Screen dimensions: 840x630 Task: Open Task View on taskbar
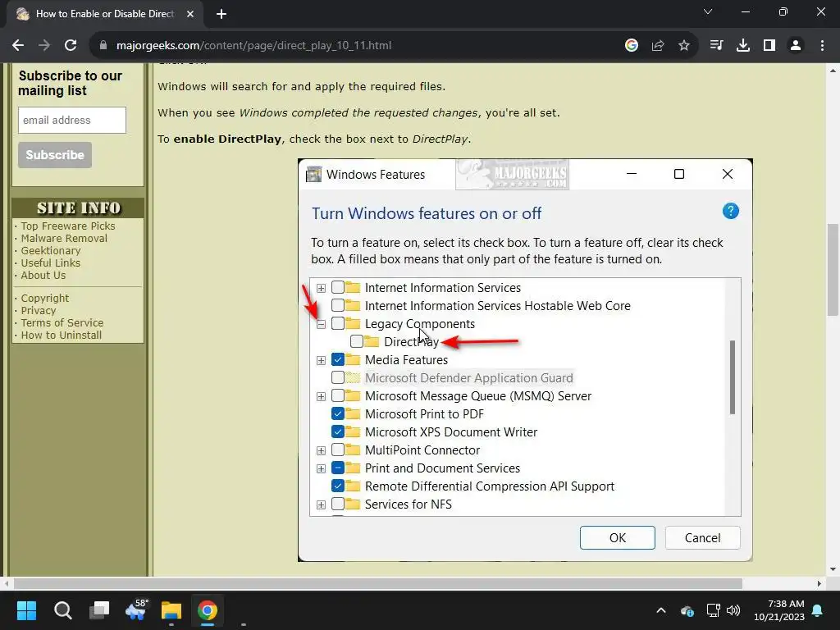click(x=99, y=610)
